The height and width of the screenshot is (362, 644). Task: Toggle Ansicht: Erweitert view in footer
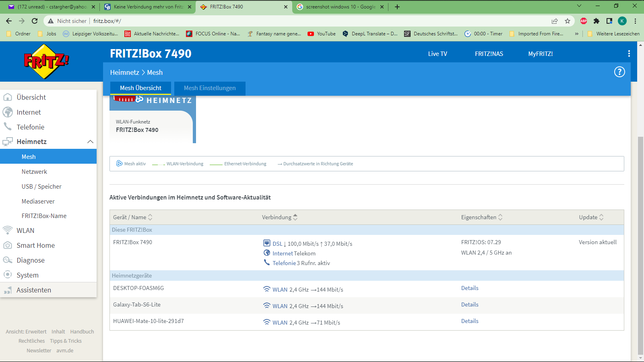(x=26, y=332)
